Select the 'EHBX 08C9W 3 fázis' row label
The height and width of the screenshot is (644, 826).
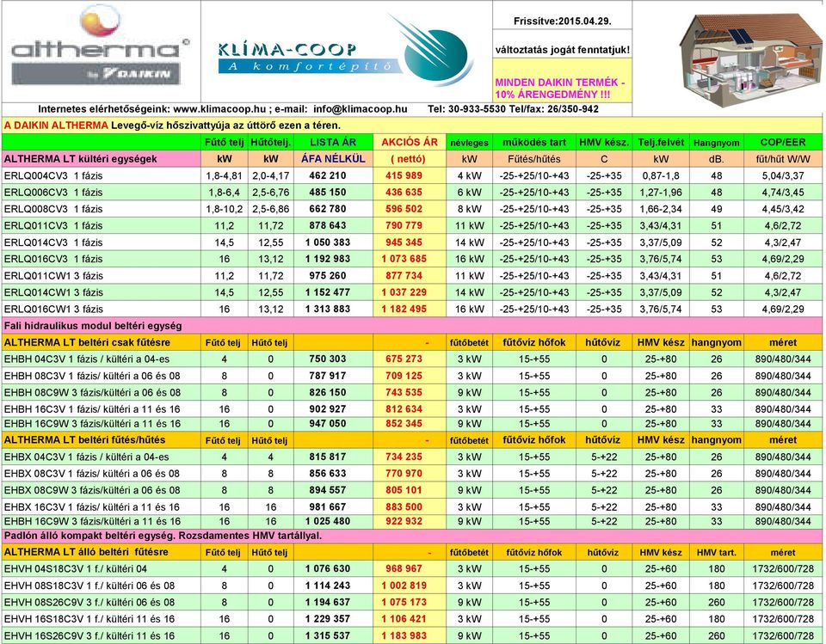click(x=102, y=490)
